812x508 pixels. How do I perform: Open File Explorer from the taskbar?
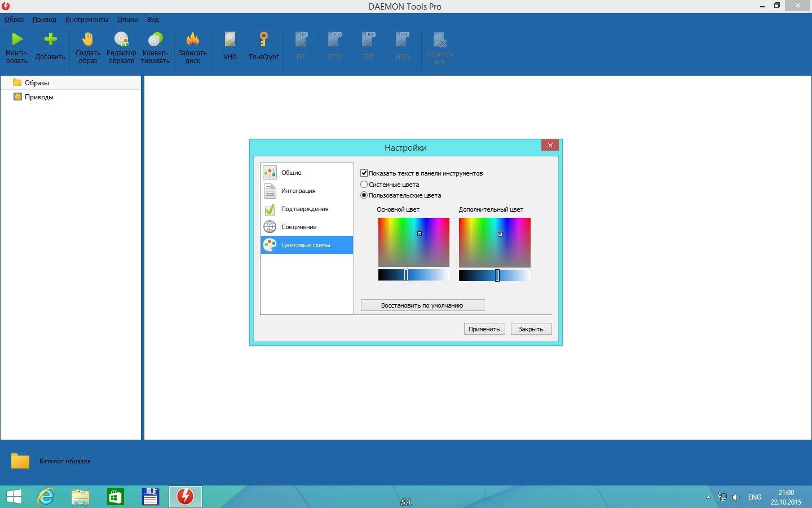(81, 497)
